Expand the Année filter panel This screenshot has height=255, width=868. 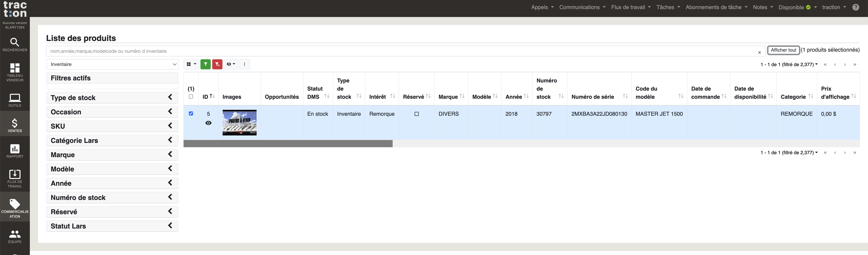112,183
